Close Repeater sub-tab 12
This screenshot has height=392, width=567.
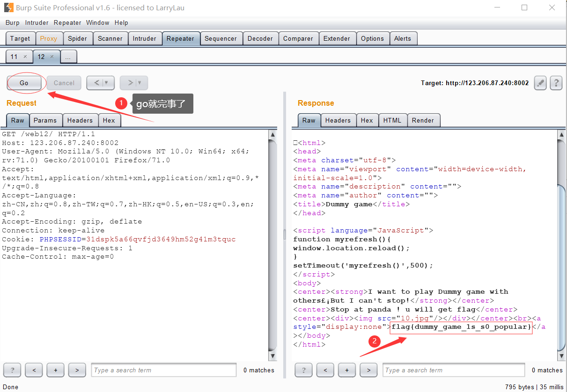[52, 57]
